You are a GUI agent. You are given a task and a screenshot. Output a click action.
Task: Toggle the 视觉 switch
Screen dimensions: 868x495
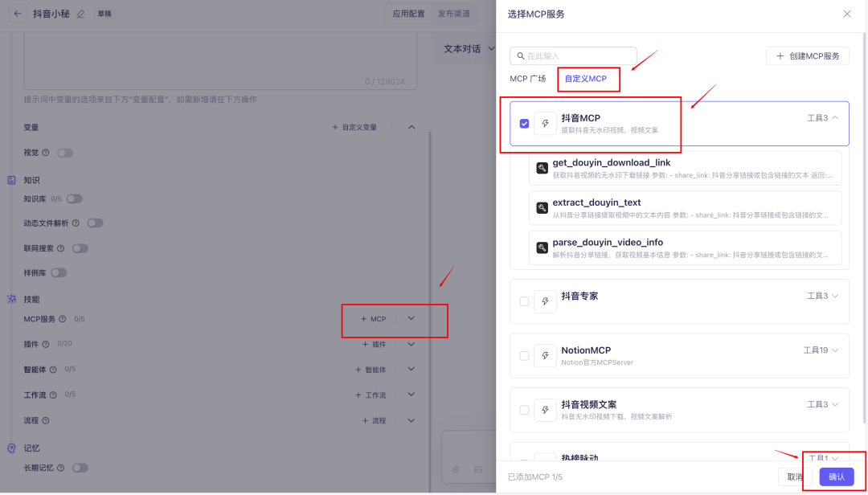[65, 153]
